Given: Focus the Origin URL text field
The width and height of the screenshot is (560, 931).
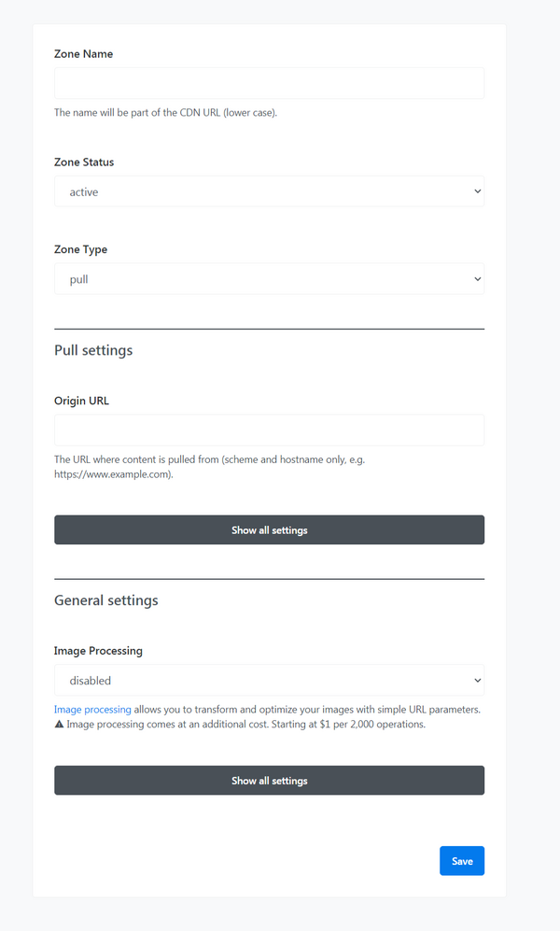Looking at the screenshot, I should pos(269,430).
